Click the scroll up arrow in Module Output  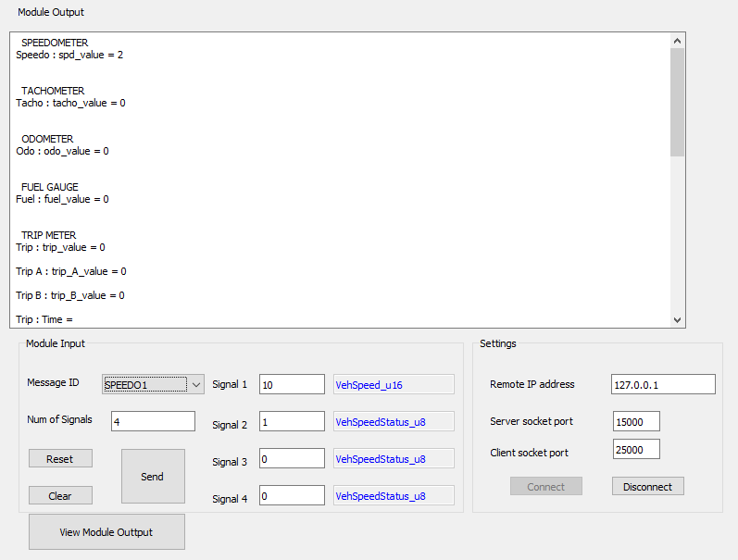677,41
